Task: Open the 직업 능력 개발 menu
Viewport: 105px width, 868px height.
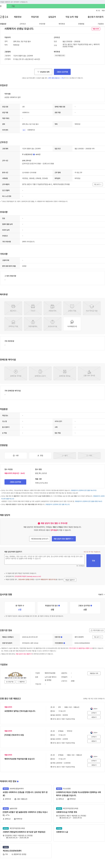Action: [72, 17]
